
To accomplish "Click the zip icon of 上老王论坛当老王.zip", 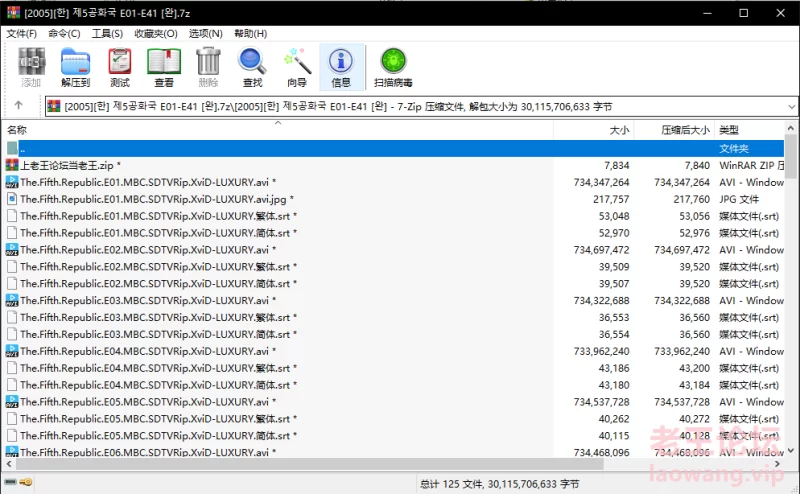I will click(x=12, y=165).
